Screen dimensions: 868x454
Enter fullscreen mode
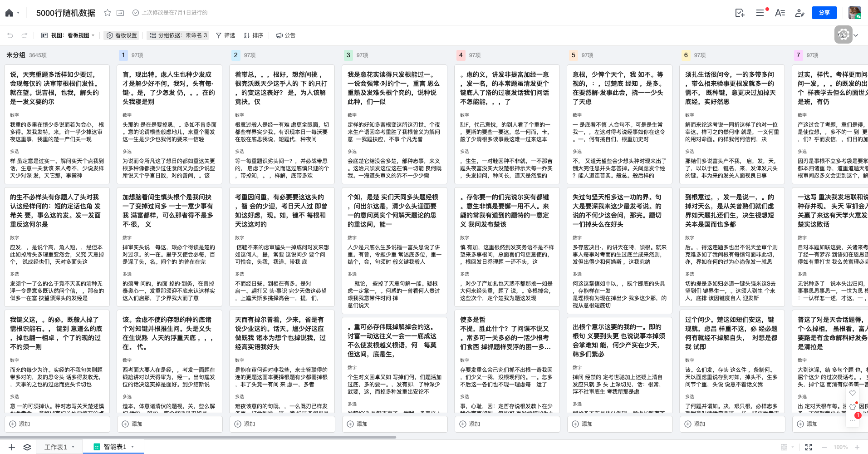coord(809,447)
